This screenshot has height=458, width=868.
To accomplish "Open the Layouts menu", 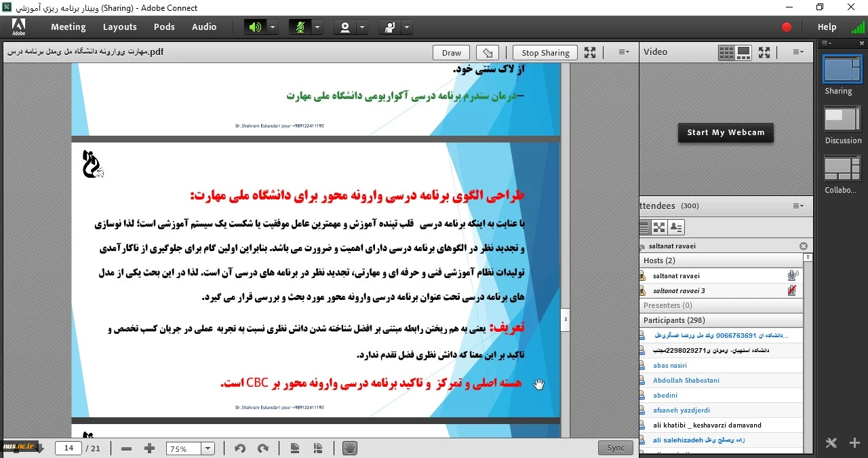I will point(120,27).
